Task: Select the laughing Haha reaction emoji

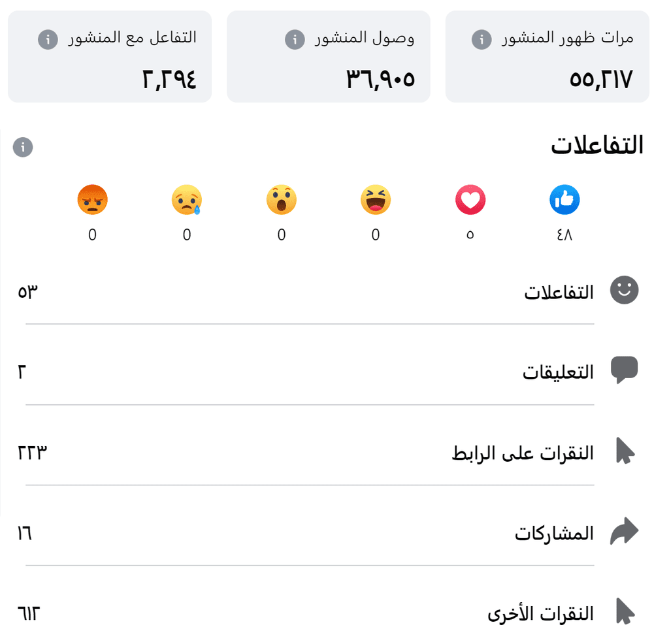Action: pyautogui.click(x=376, y=200)
